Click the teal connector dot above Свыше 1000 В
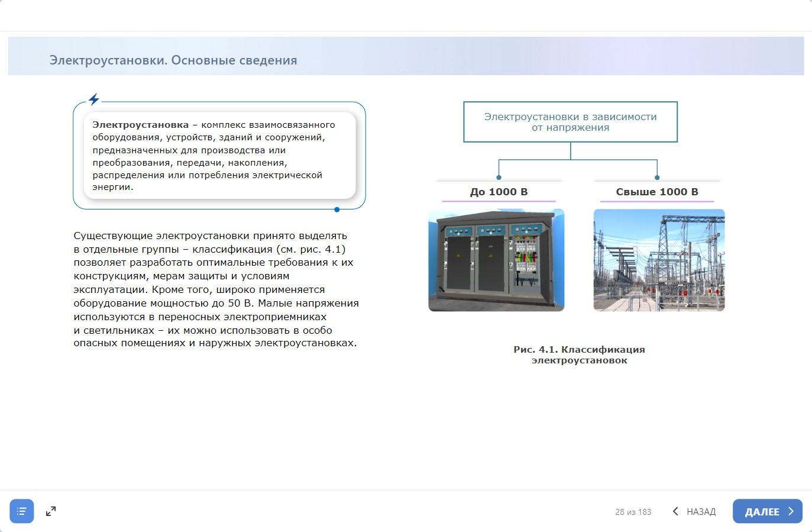 point(657,178)
